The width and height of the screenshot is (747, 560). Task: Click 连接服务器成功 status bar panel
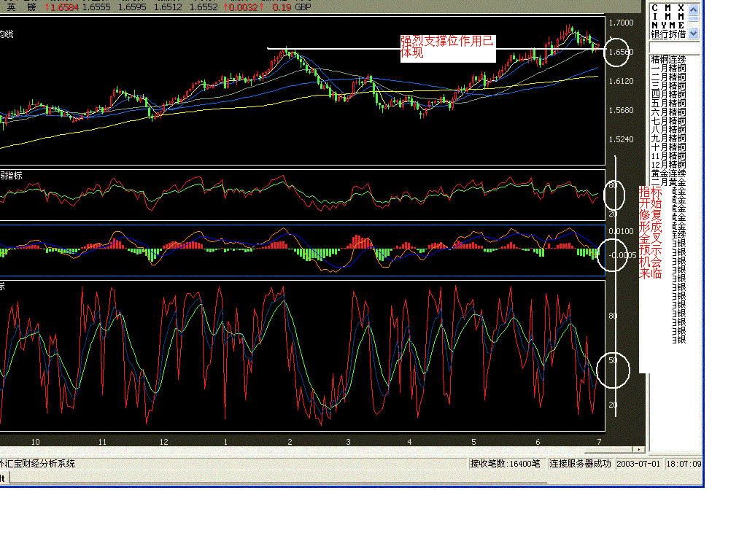pos(581,464)
